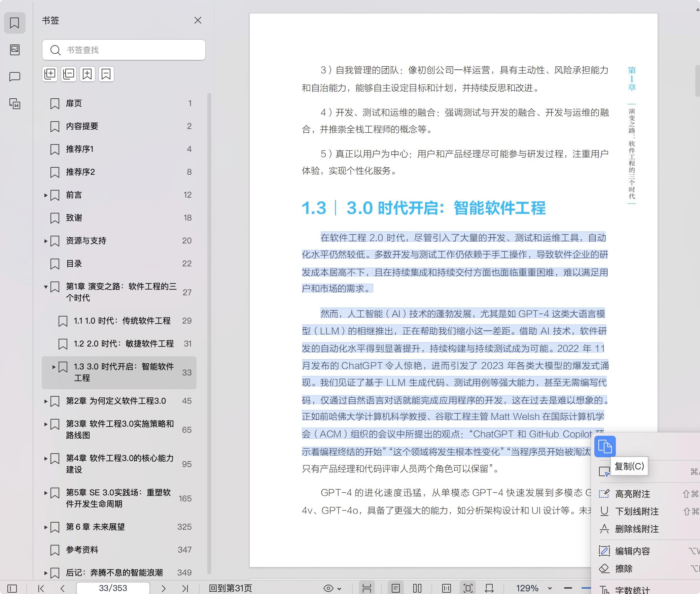
Task: Open the thumbnails panel from sidebar
Action: tap(15, 50)
